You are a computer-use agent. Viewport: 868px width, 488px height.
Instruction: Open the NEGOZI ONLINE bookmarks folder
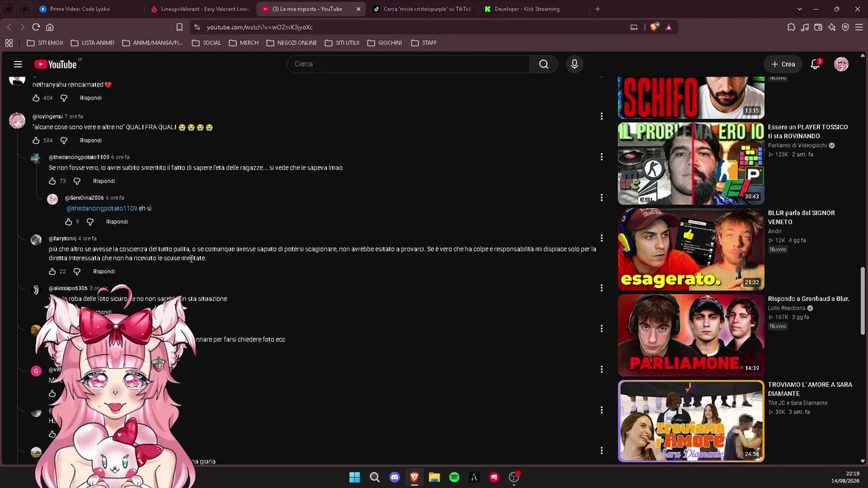(x=292, y=43)
